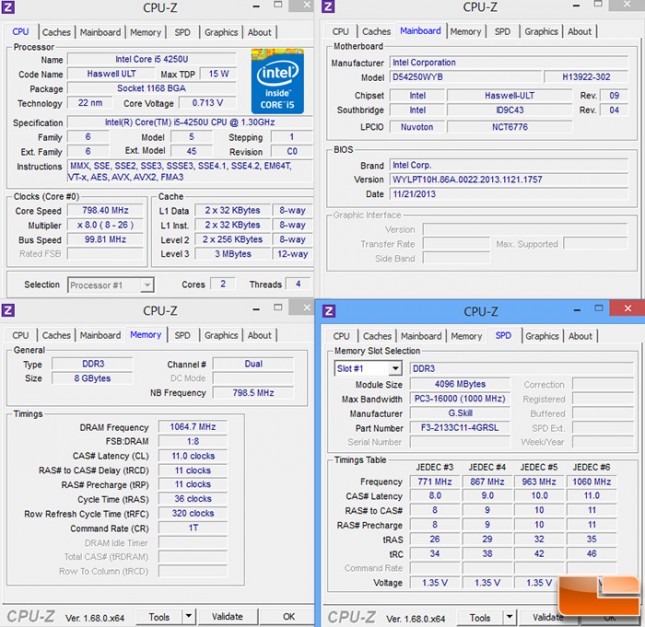Open the Graphics tab in the CPU window

[221, 32]
